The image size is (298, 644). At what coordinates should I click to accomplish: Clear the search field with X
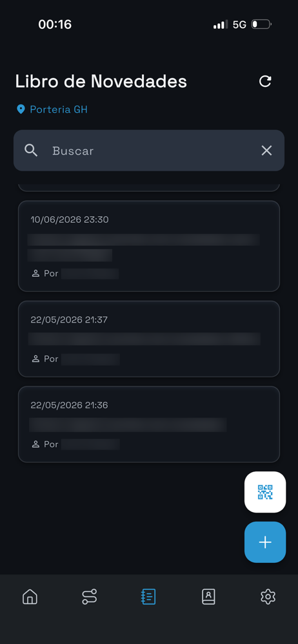coord(267,151)
